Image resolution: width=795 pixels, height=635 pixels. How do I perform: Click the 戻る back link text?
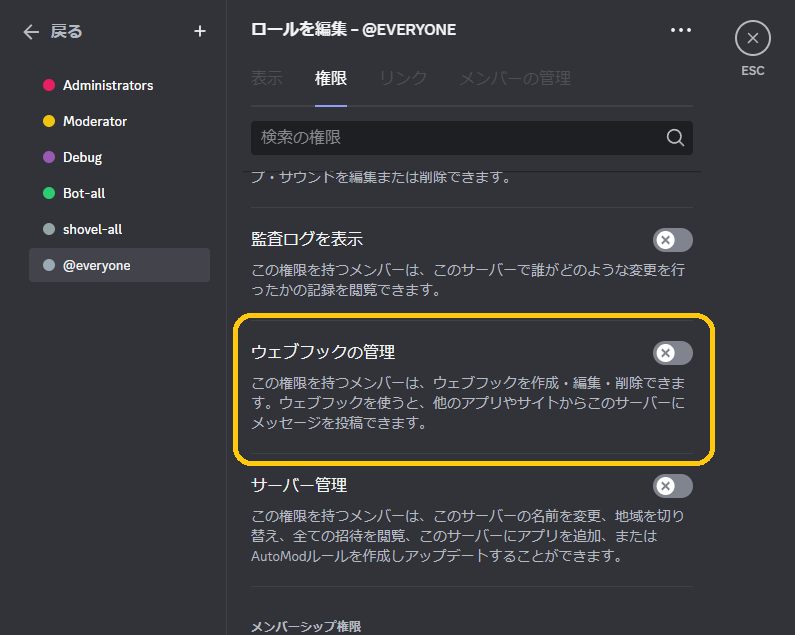click(x=66, y=31)
